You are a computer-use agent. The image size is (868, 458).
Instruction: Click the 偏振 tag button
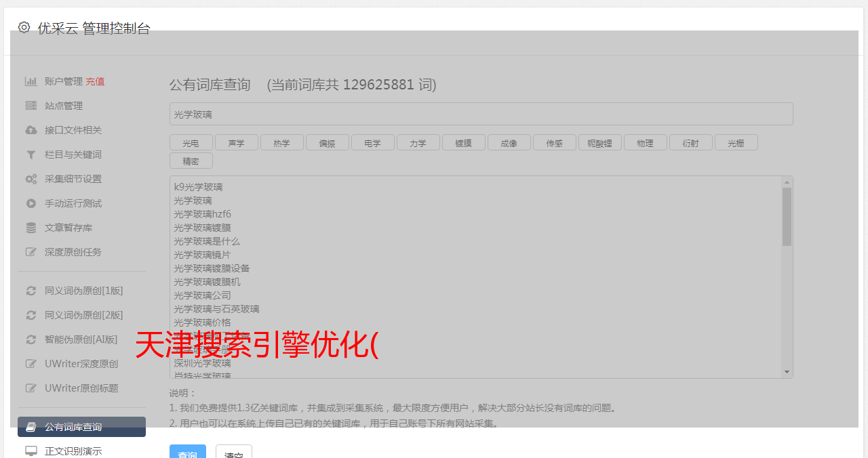point(327,142)
